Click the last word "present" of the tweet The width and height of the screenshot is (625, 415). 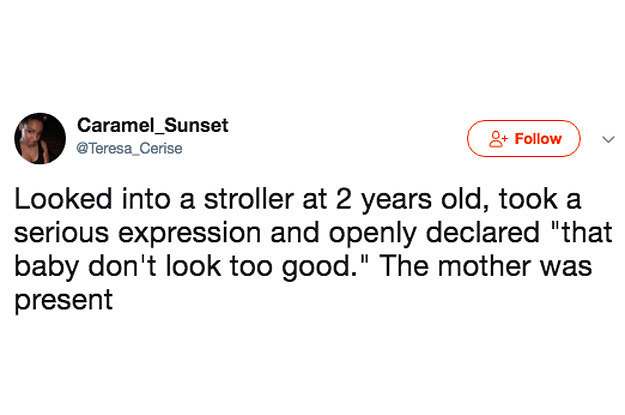click(x=63, y=301)
